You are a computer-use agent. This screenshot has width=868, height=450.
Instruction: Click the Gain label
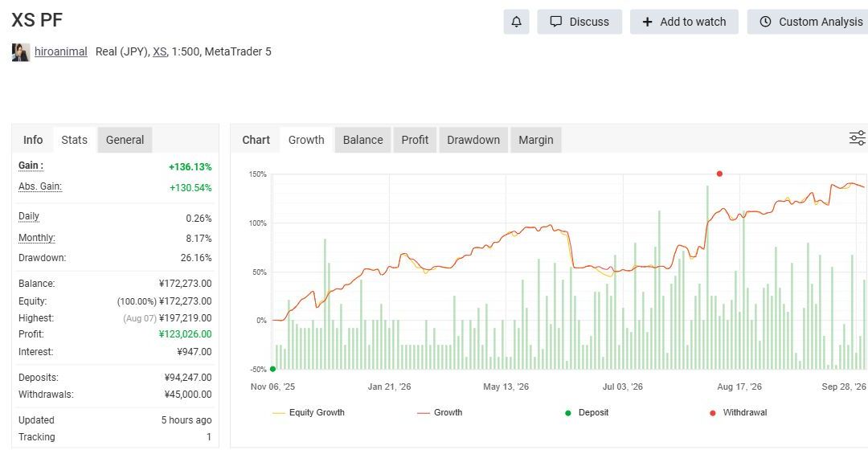pos(31,166)
